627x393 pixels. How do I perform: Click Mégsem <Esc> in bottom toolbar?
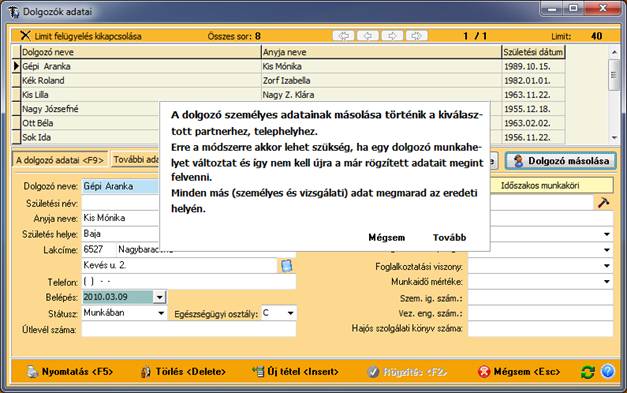tap(519, 372)
